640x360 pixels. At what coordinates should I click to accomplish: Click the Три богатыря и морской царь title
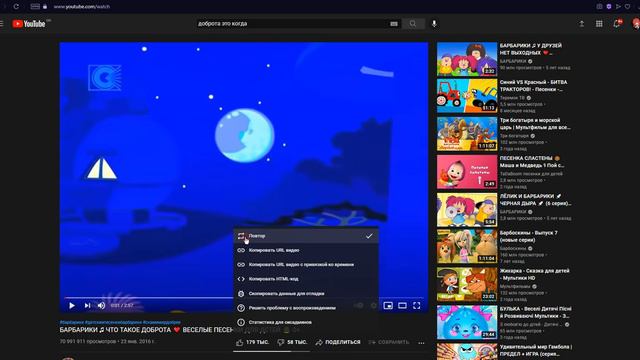[x=535, y=124]
